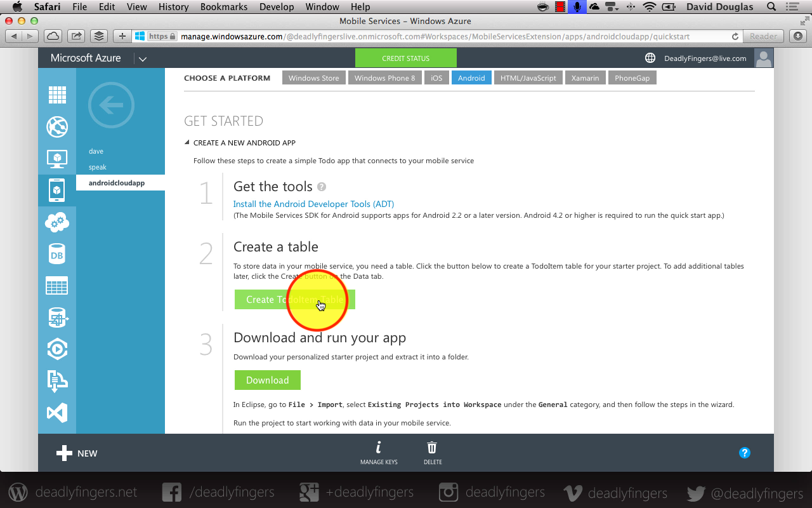Open HDInsight database icon in sidebar
The image size is (812, 508).
tap(57, 317)
